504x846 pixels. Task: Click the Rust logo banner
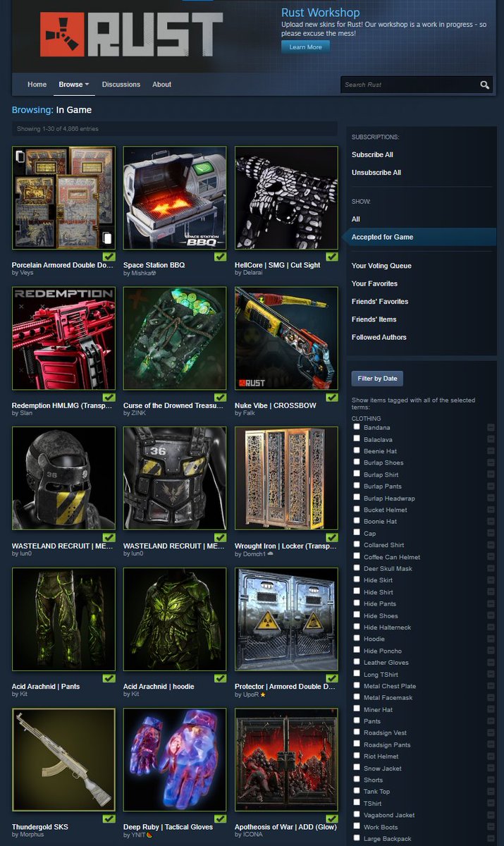point(132,34)
